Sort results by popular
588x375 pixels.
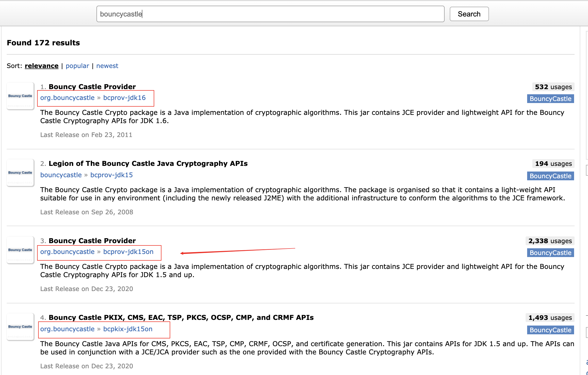(77, 66)
